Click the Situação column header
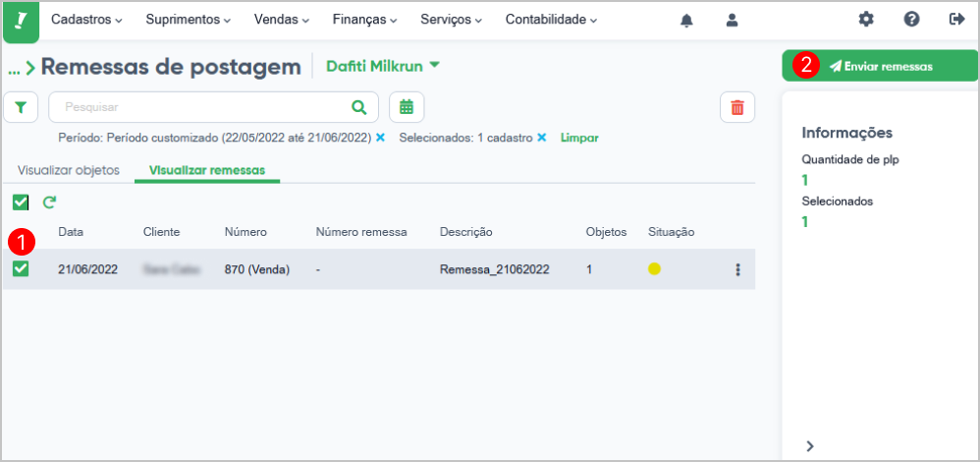The width and height of the screenshot is (980, 462). click(672, 232)
